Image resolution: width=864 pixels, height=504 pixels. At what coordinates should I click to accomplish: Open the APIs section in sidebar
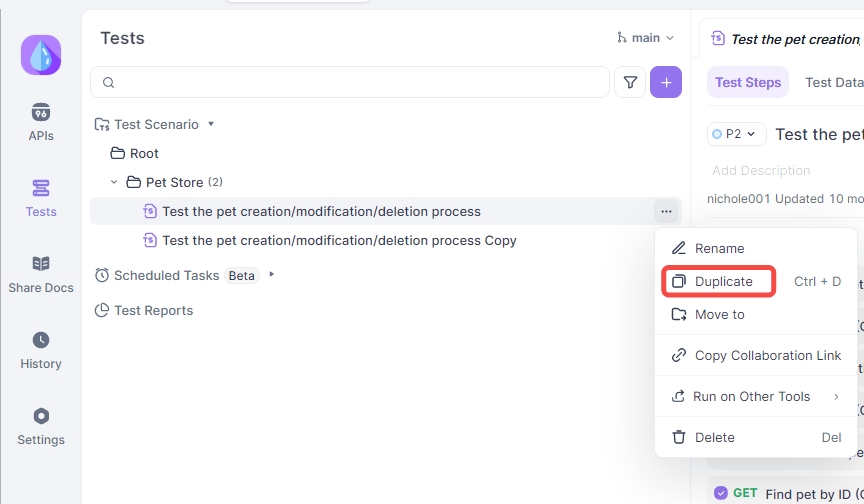coord(41,122)
